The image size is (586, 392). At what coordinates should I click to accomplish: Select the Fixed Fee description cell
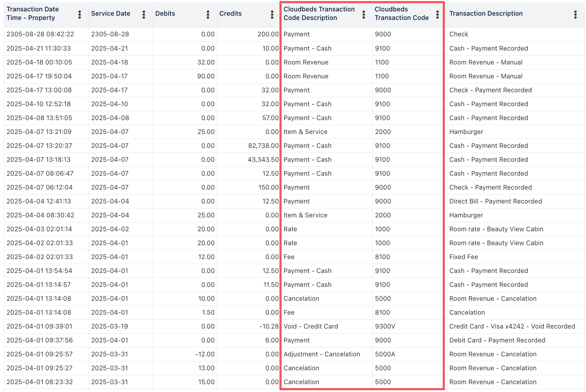tap(463, 257)
